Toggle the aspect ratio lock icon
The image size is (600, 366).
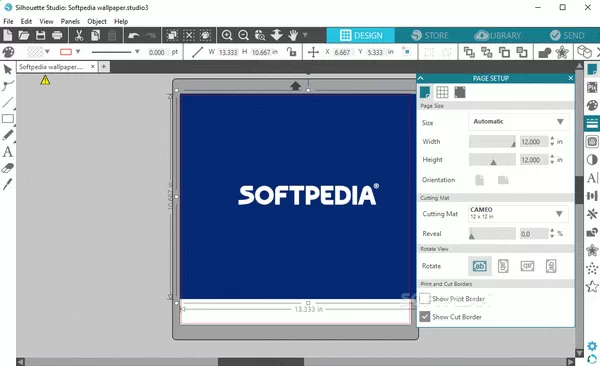click(x=292, y=52)
